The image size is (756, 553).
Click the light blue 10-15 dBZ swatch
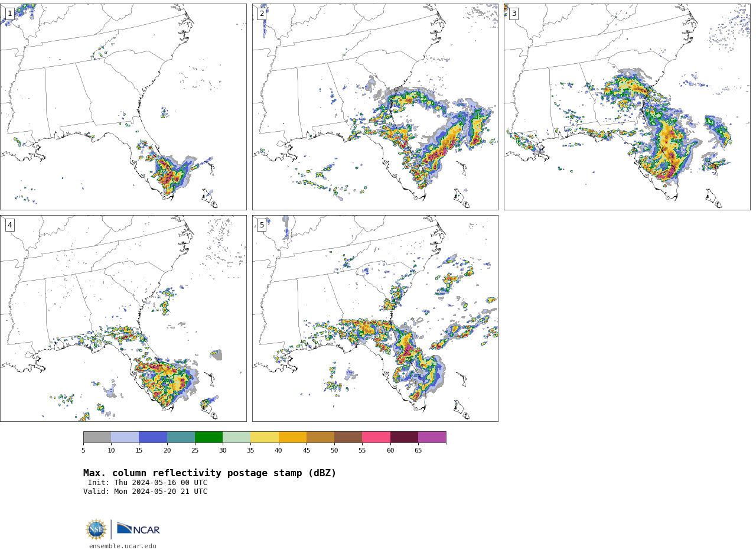[x=125, y=437]
